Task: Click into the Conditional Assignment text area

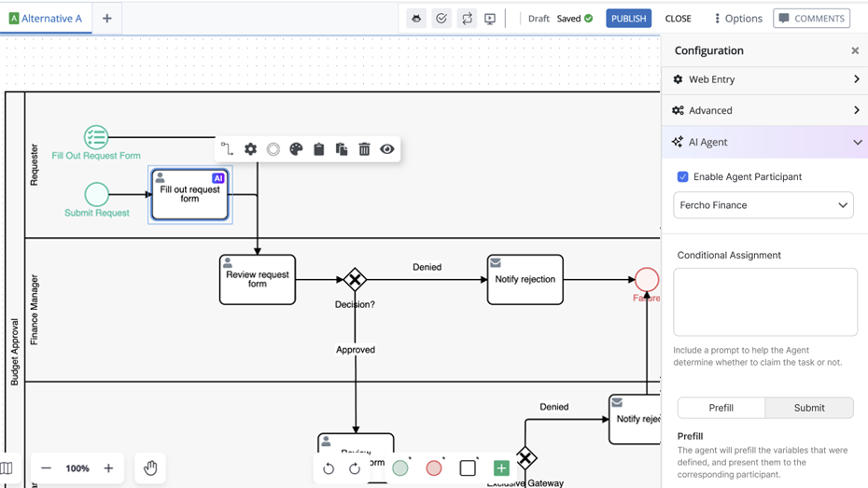Action: (x=765, y=302)
